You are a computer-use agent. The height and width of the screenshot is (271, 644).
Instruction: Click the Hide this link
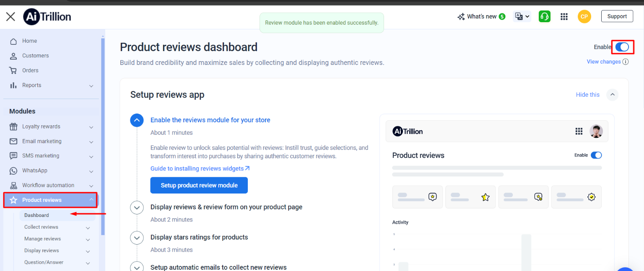pyautogui.click(x=588, y=95)
